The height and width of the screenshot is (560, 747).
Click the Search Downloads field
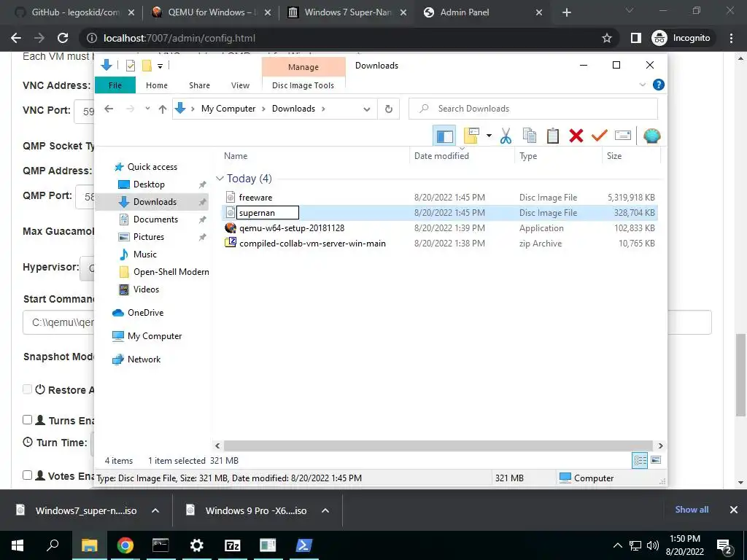click(533, 109)
